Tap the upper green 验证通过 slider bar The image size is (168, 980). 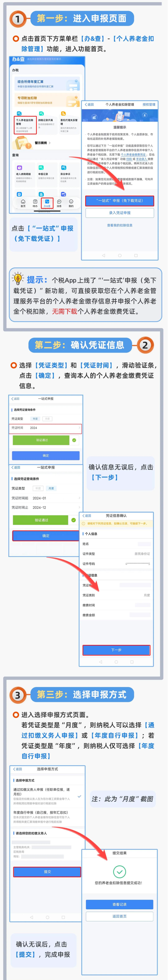41,440
